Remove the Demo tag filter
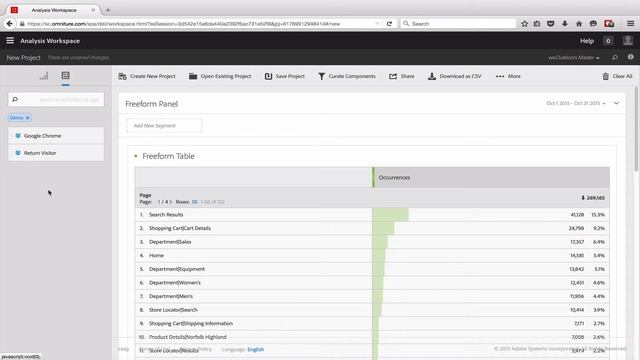 point(28,118)
